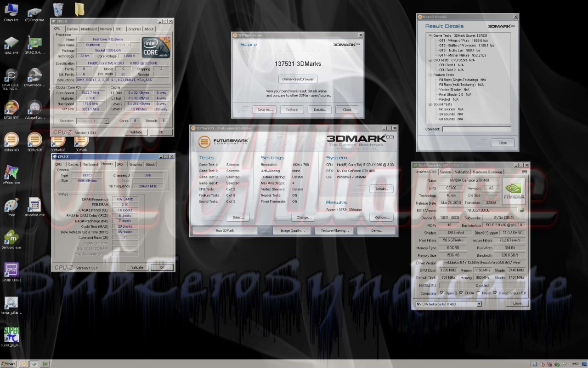
Task: Collapse the Game Tests tree node
Action: (430, 35)
